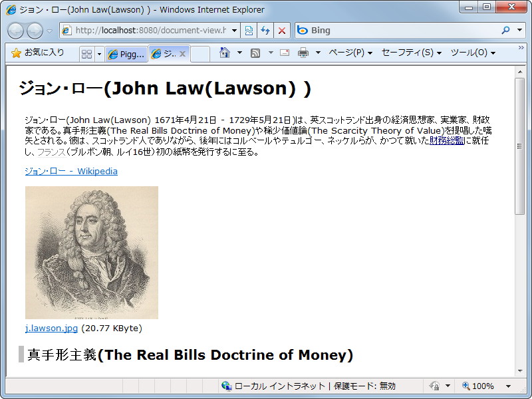Viewport: 532px width, 399px height.
Task: Click the scrollbar up arrow
Action: point(520,72)
